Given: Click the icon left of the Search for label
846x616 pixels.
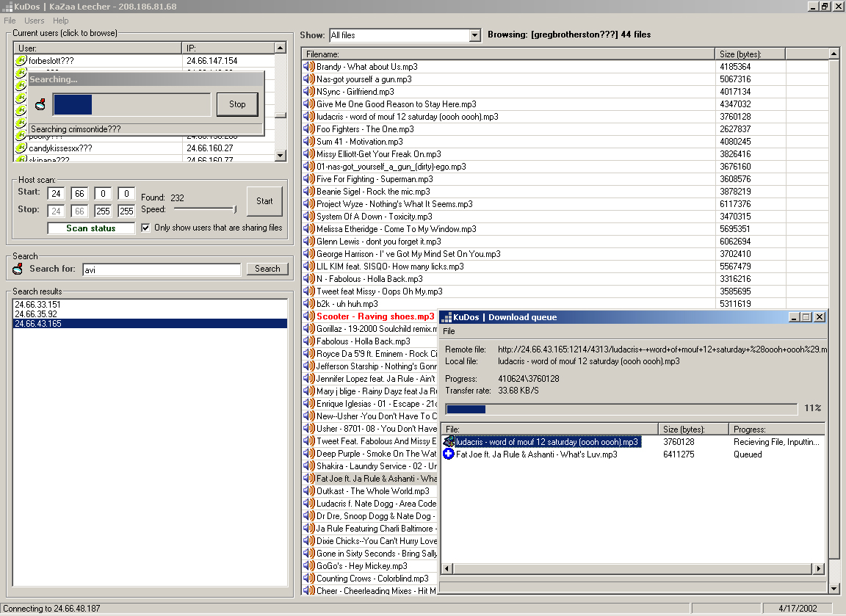Looking at the screenshot, I should click(x=18, y=269).
